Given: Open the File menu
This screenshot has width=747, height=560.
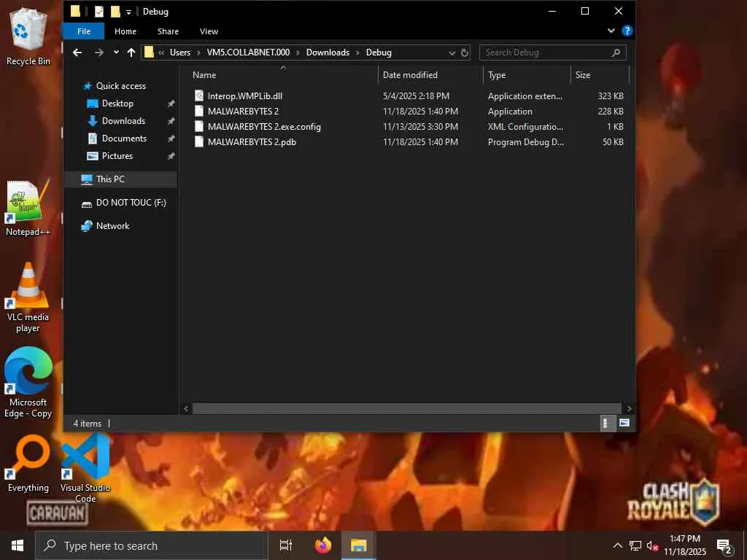Looking at the screenshot, I should [84, 31].
